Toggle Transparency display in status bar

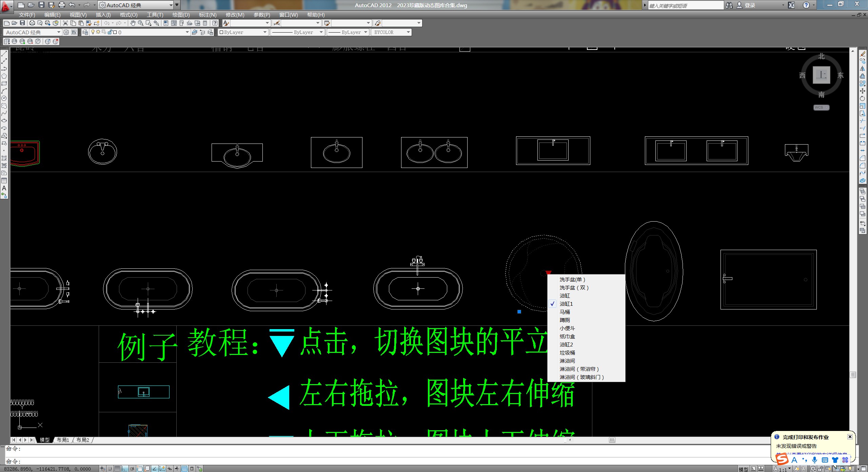(x=184, y=469)
